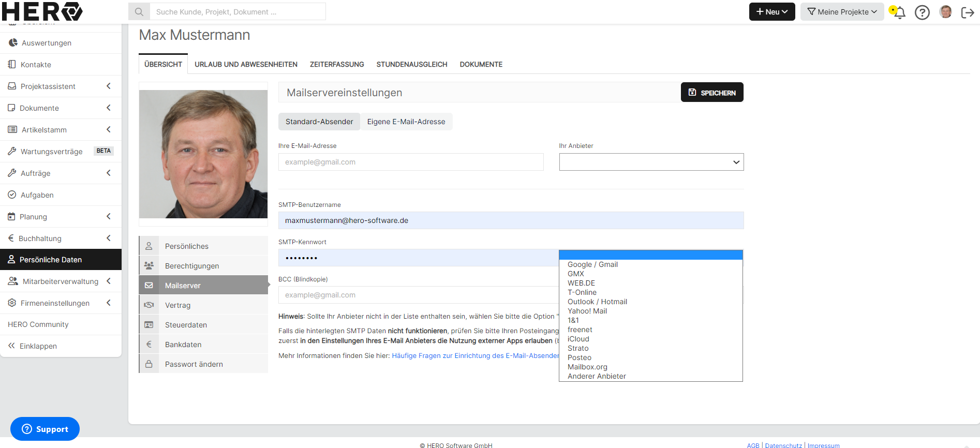Click the Auswertungen pie chart icon
980x448 pixels.
click(13, 42)
